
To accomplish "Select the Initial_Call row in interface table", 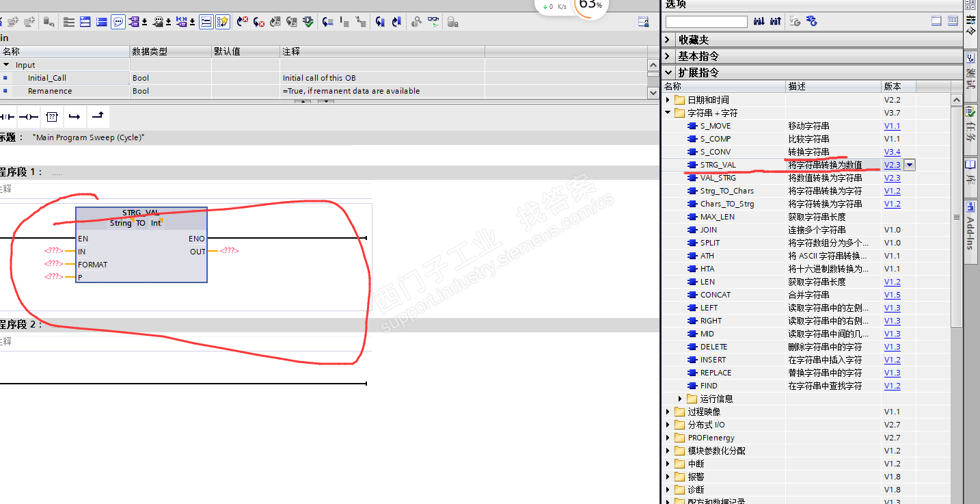I will point(323,78).
